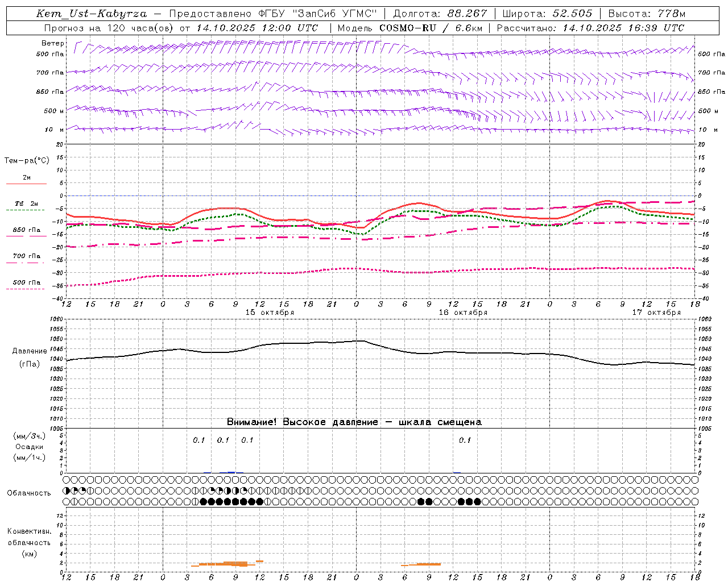Click the Рассчитано: 14.10.2025 16:39 UTC timestamp

(x=591, y=28)
